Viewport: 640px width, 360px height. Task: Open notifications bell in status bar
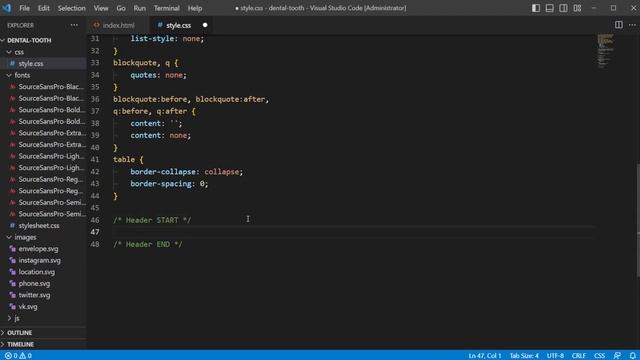click(632, 356)
